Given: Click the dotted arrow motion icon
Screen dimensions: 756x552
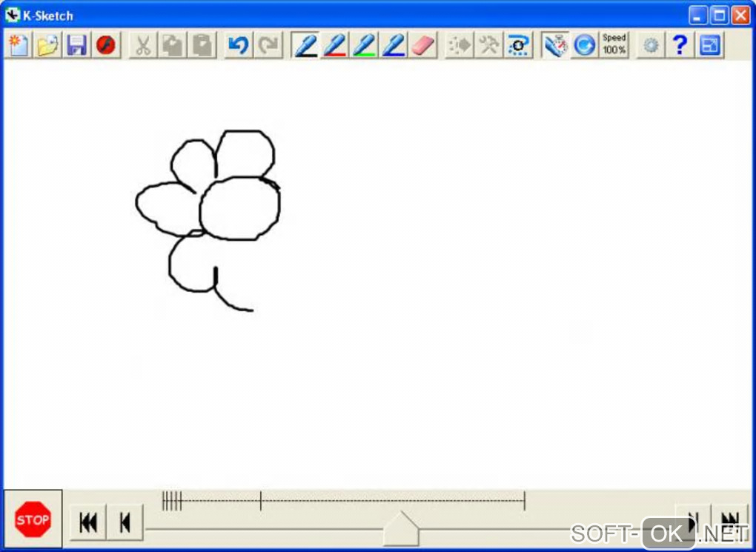Looking at the screenshot, I should tap(459, 46).
